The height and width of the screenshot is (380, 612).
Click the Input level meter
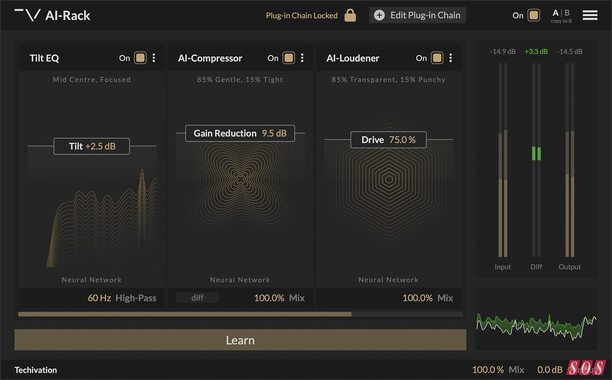[x=503, y=160]
